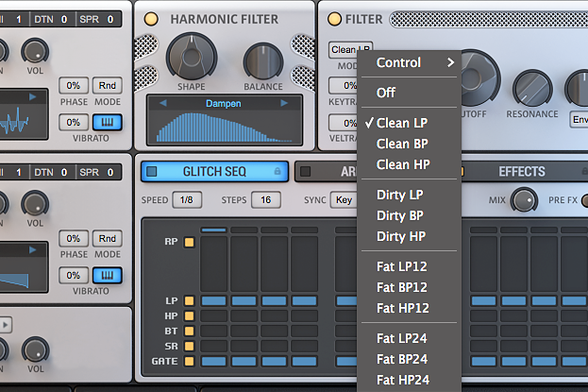
Task: Adjust top oscillator VOL knob
Action: [x=35, y=51]
